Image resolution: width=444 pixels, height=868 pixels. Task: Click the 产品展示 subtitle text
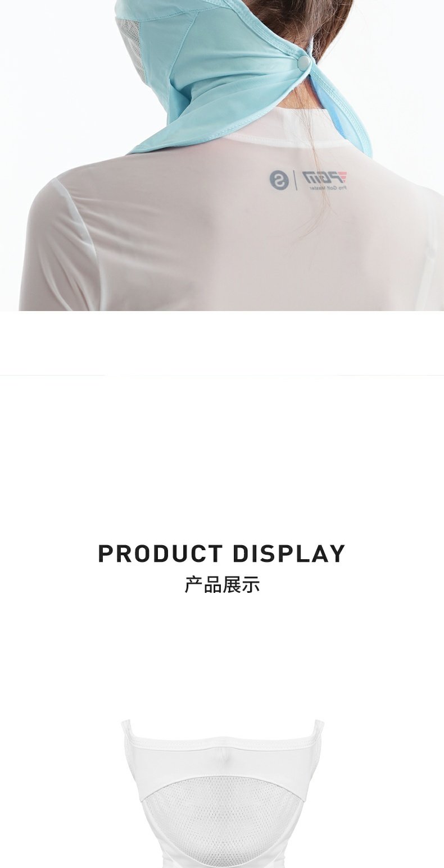pyautogui.click(x=222, y=584)
